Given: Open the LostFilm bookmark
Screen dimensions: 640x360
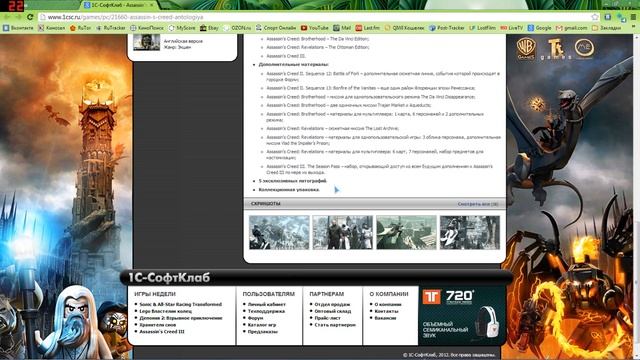Looking at the screenshot, I should click(482, 28).
